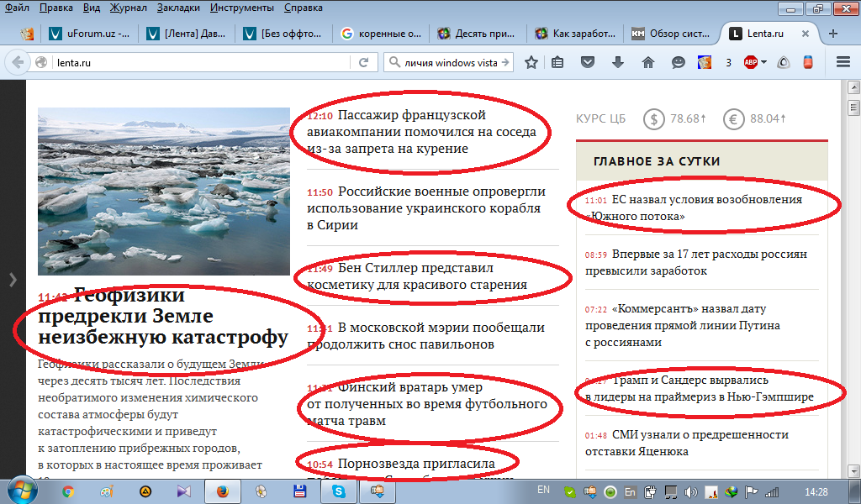The width and height of the screenshot is (861, 504).
Task: Click the Adblock Plus ABP icon
Action: click(x=751, y=62)
